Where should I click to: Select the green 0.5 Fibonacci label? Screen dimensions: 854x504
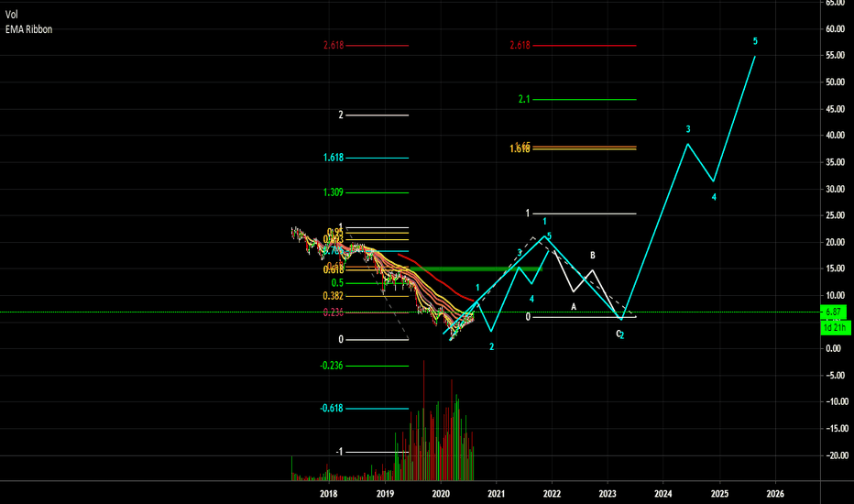click(x=338, y=283)
